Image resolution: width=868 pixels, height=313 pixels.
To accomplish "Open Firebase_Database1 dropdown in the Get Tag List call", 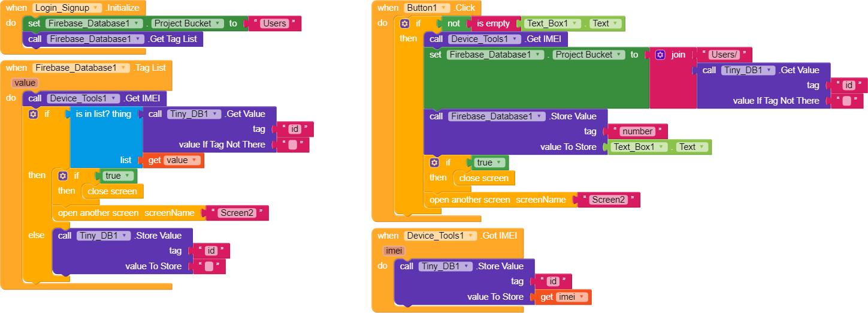I will [x=95, y=39].
